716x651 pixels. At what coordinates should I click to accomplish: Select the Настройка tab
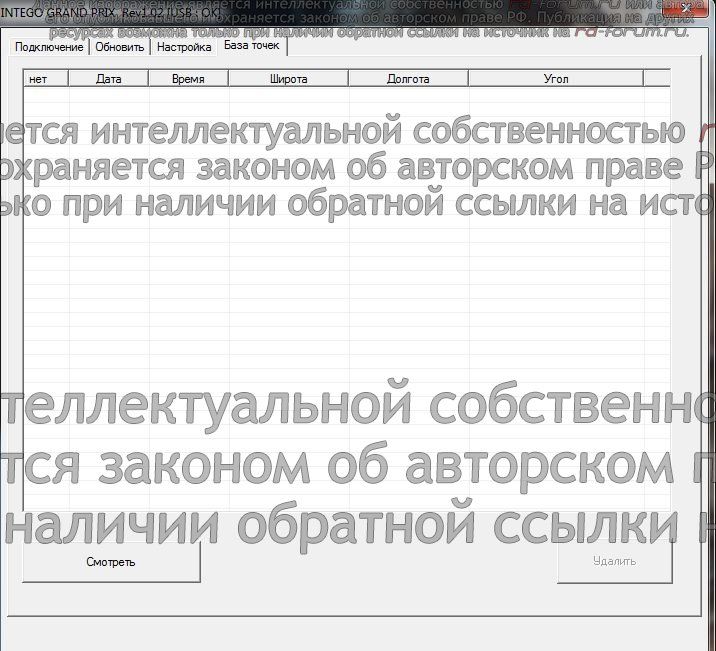point(184,48)
